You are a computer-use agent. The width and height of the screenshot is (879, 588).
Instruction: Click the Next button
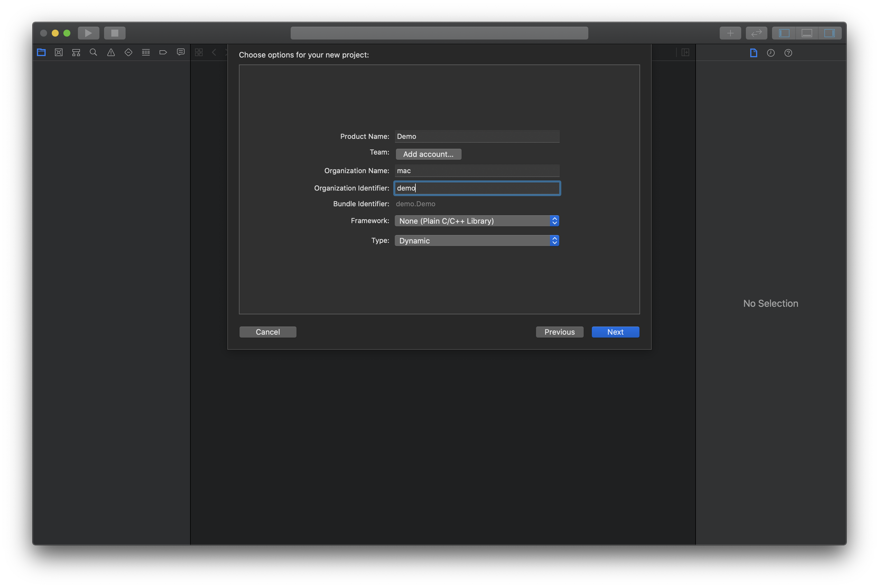click(615, 332)
